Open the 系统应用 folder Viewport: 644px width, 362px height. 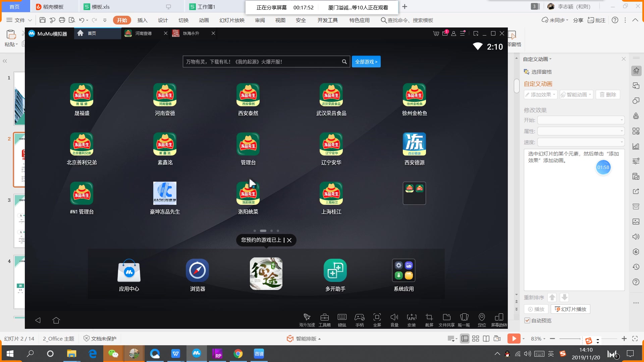click(x=404, y=270)
